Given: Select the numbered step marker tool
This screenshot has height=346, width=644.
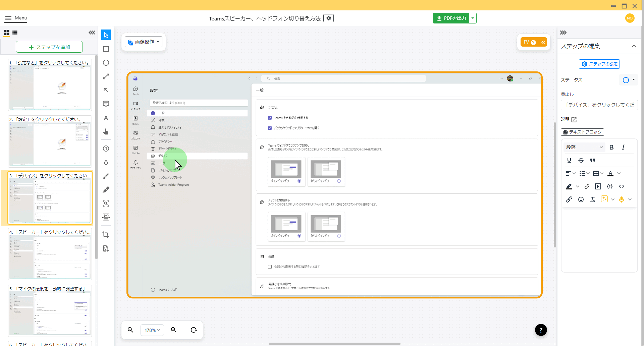Looking at the screenshot, I should [106, 149].
